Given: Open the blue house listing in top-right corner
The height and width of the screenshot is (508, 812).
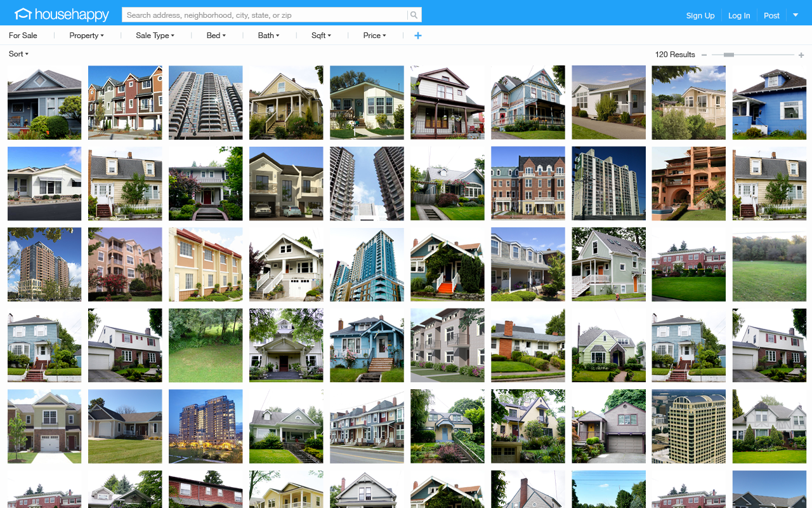Looking at the screenshot, I should [x=769, y=102].
